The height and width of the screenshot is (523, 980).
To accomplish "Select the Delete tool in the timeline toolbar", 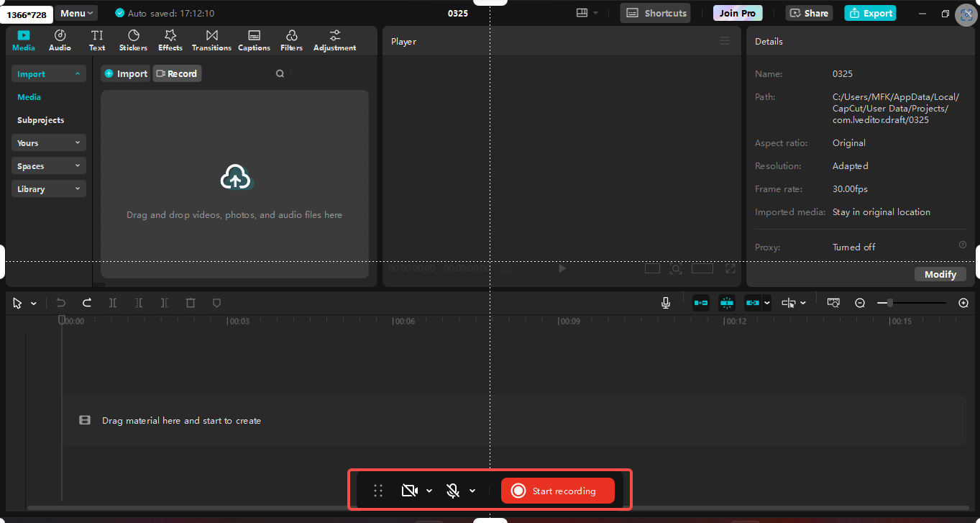I will click(190, 302).
